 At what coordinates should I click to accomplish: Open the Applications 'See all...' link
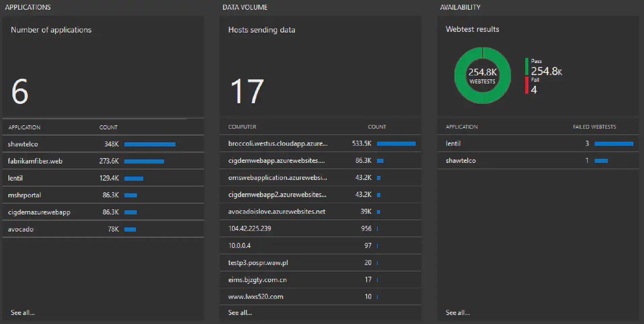pos(22,312)
